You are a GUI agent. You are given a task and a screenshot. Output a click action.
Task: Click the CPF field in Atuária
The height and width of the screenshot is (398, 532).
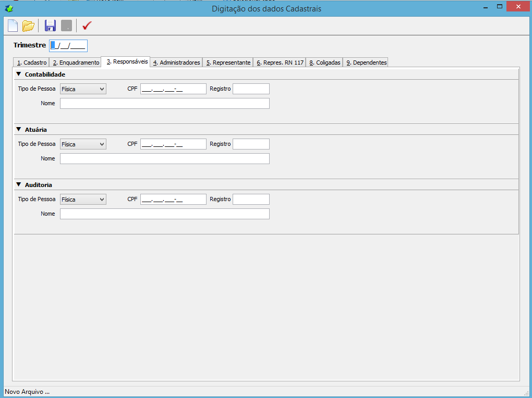[173, 144]
